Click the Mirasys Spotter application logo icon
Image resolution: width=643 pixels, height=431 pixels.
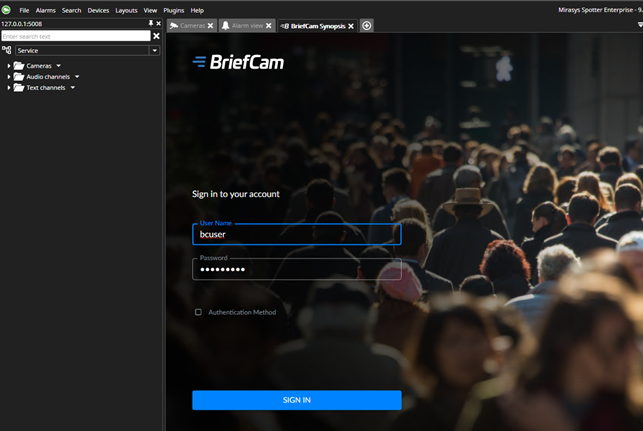click(x=6, y=9)
